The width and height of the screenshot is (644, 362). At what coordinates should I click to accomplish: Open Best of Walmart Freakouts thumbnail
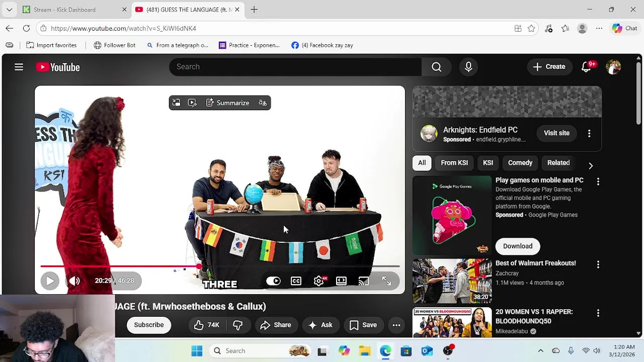452,281
